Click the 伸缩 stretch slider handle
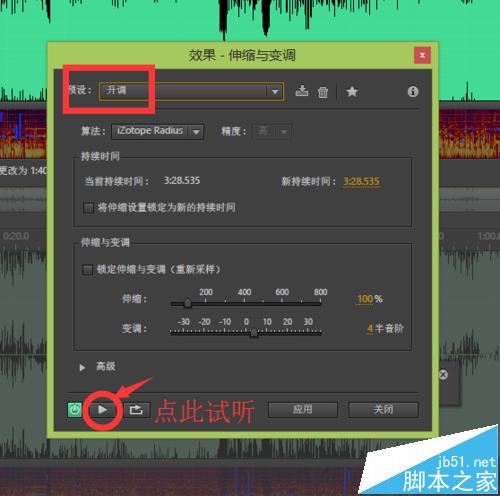Screen dimensions: 500x496 pos(188,303)
